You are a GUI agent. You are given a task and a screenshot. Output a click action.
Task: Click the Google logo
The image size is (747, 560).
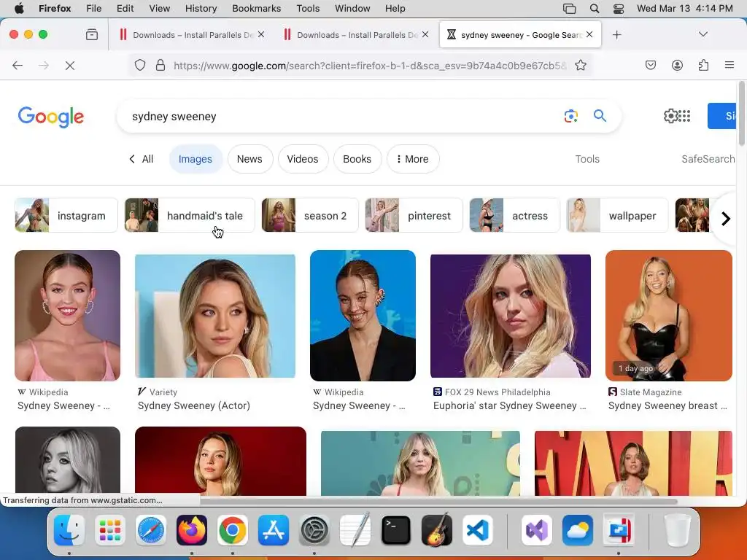[x=51, y=117]
